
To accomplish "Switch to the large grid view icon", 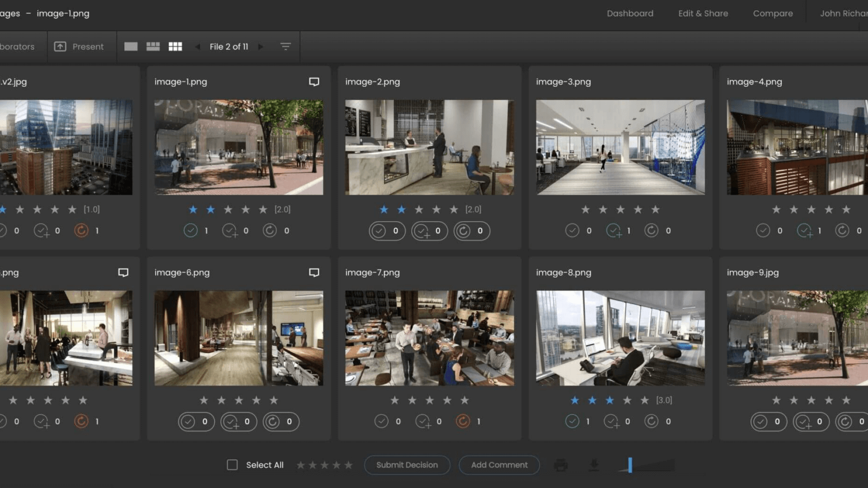I will pos(175,47).
